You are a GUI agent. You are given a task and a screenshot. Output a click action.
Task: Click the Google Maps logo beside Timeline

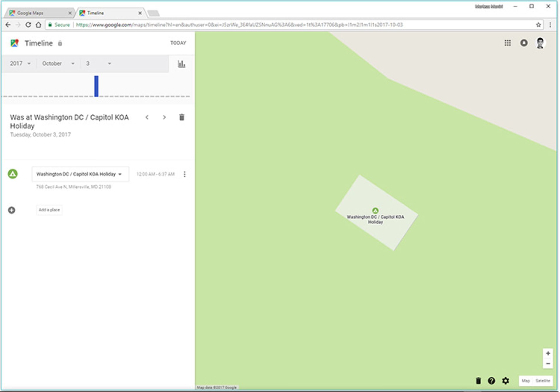click(x=15, y=43)
